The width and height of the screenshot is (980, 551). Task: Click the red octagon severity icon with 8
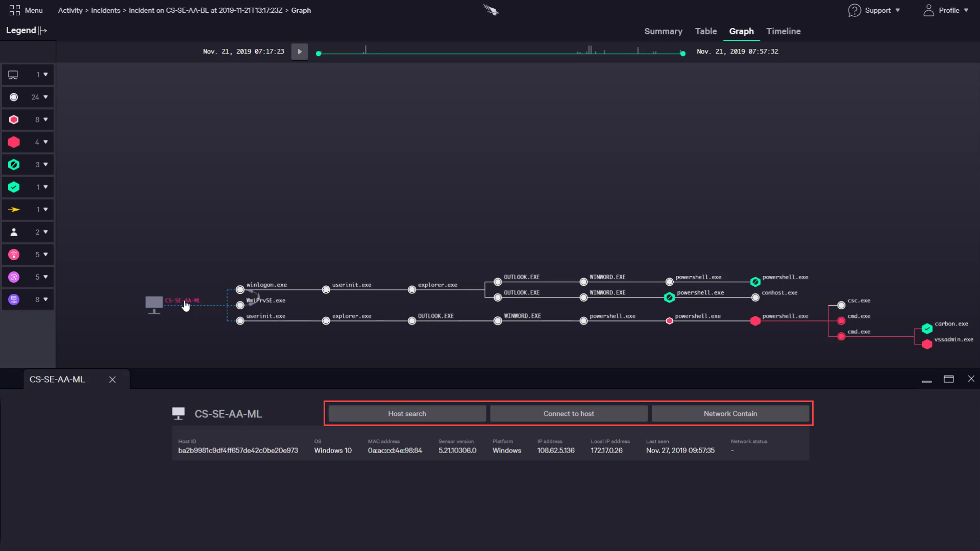pos(13,119)
